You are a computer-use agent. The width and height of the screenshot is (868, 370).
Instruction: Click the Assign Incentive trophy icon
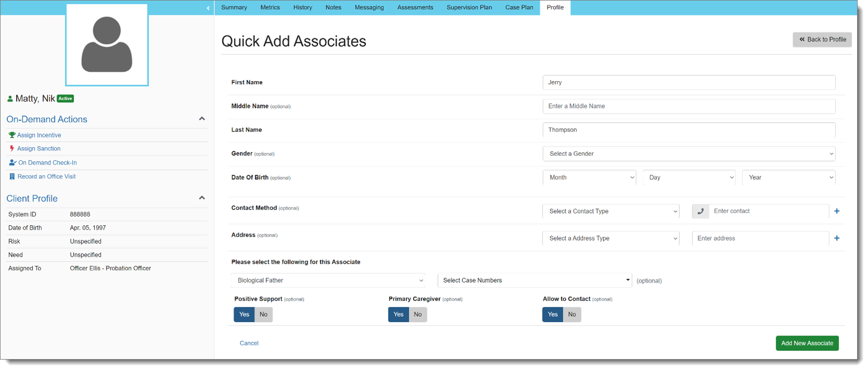click(x=12, y=135)
